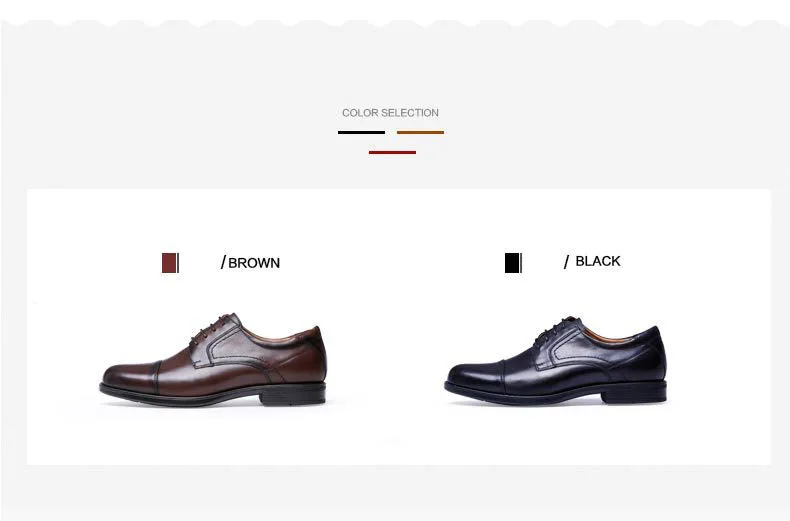Click the black color swatch square
This screenshot has width=790, height=521.
[512, 263]
